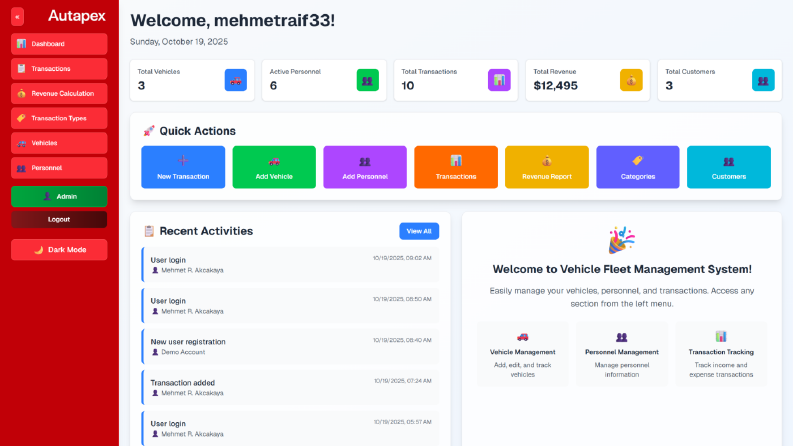Click the chart icon on orange Transactions tile
The image size is (793, 446).
(456, 161)
